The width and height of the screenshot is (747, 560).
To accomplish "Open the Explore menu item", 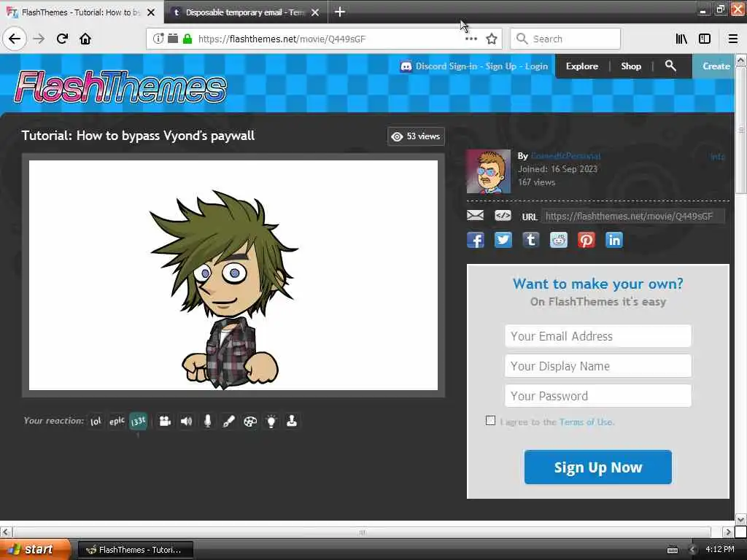I will [581, 66].
